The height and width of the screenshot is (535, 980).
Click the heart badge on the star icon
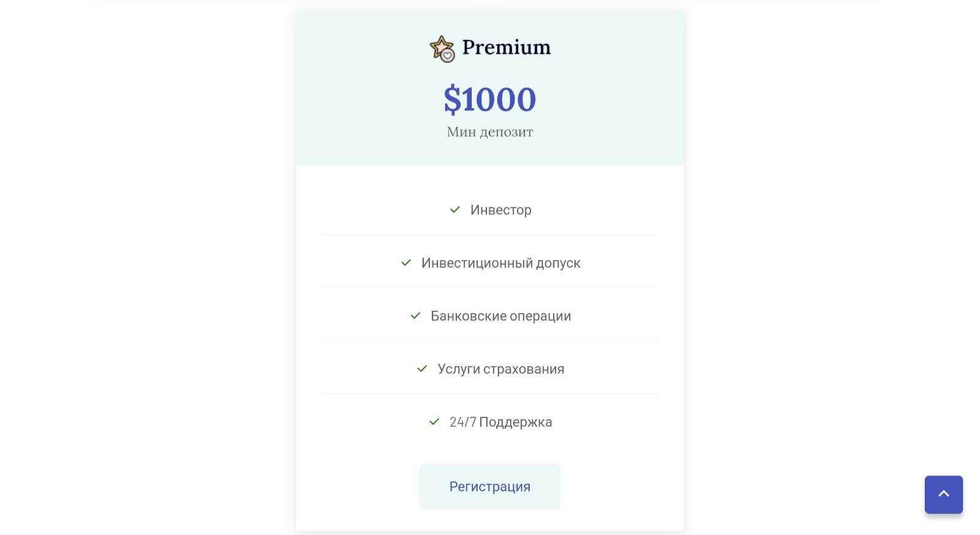coord(448,56)
